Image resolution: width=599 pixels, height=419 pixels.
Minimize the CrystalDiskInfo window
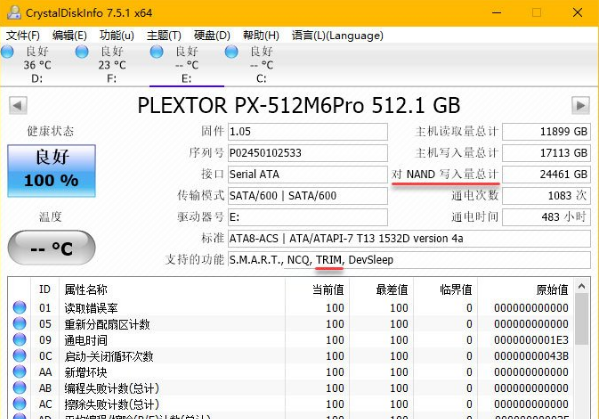tap(497, 13)
